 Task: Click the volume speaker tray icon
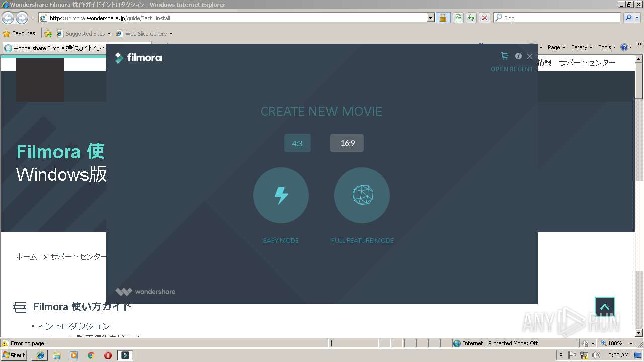pyautogui.click(x=596, y=355)
